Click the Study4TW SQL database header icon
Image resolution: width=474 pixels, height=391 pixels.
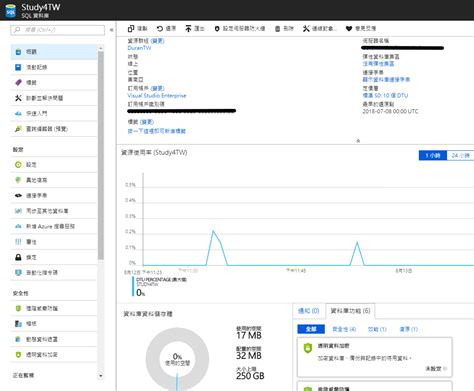pyautogui.click(x=11, y=11)
